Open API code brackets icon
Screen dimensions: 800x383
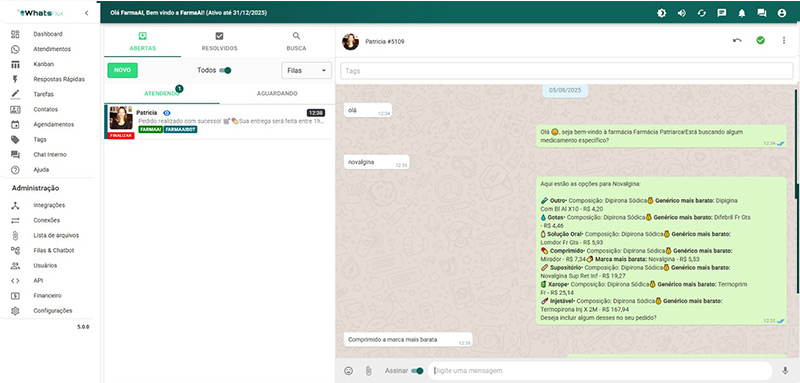[15, 280]
